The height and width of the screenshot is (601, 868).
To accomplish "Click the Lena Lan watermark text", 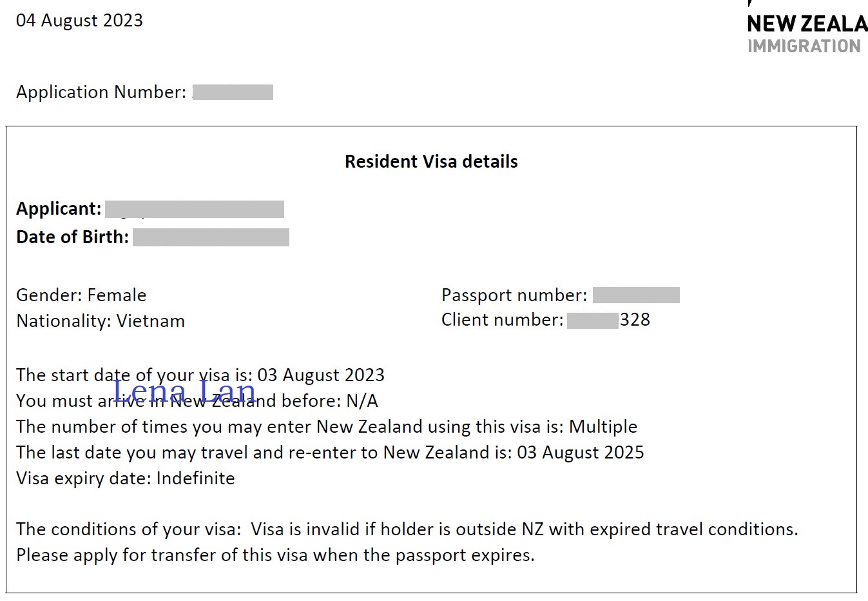I will pos(185,391).
